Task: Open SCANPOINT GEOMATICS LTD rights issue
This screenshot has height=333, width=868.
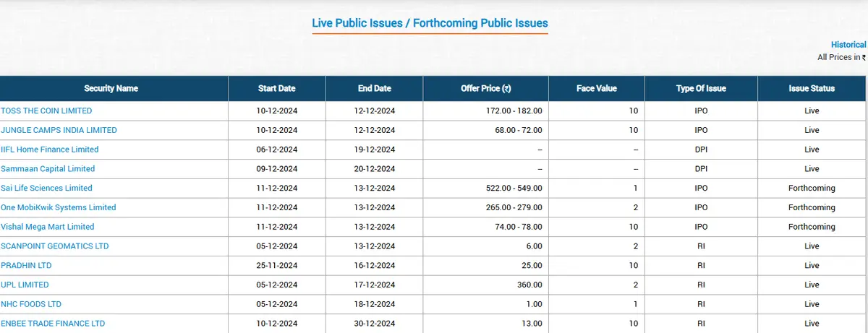Action: [x=55, y=246]
